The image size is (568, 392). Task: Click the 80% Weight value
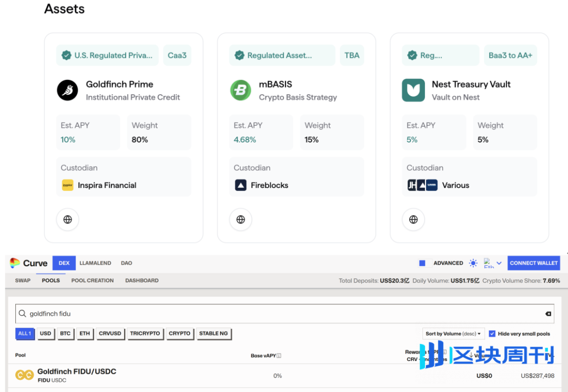click(139, 140)
